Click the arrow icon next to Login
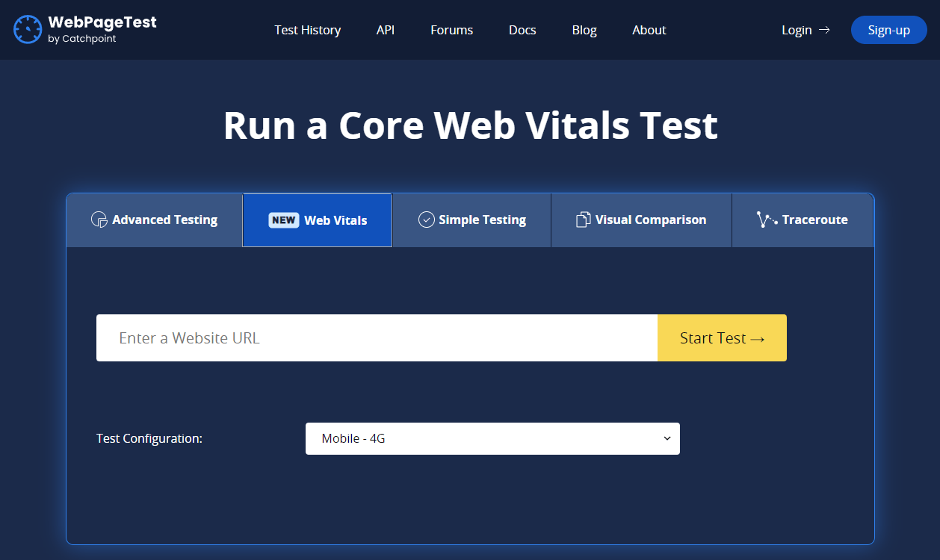The height and width of the screenshot is (560, 940). coord(825,30)
